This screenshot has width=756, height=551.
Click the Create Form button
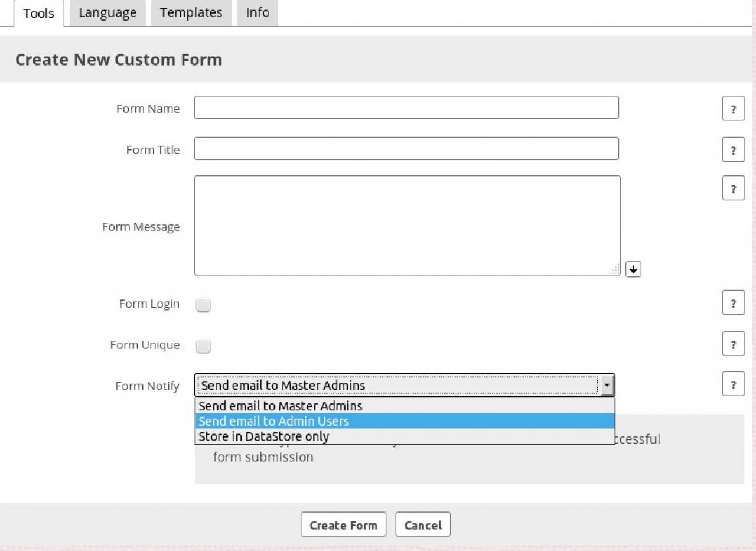coord(343,524)
